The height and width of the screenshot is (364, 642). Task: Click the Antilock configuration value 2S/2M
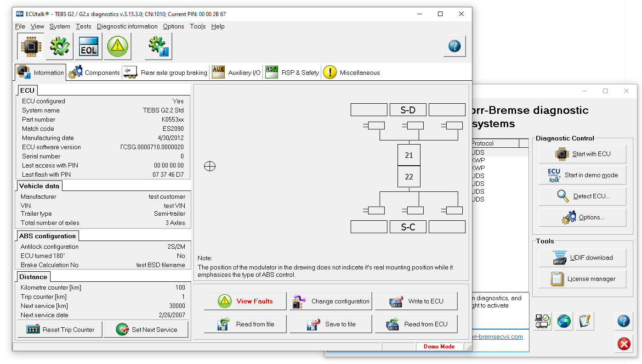point(176,246)
